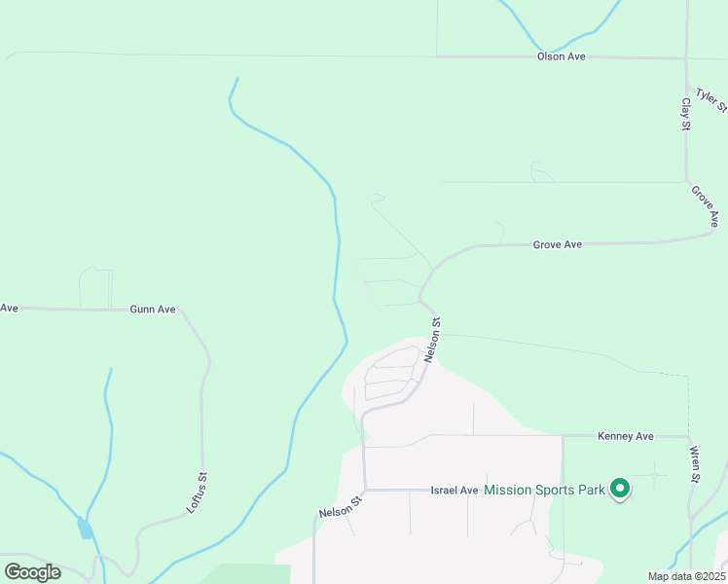Click the Clay St street label
728x584 pixels.
[686, 114]
